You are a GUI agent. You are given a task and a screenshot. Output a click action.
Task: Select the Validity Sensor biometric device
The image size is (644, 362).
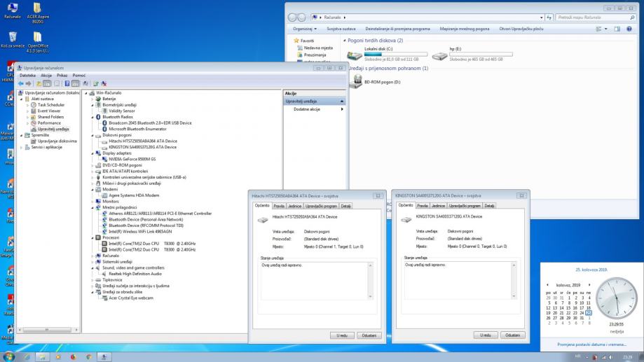[x=105, y=111]
